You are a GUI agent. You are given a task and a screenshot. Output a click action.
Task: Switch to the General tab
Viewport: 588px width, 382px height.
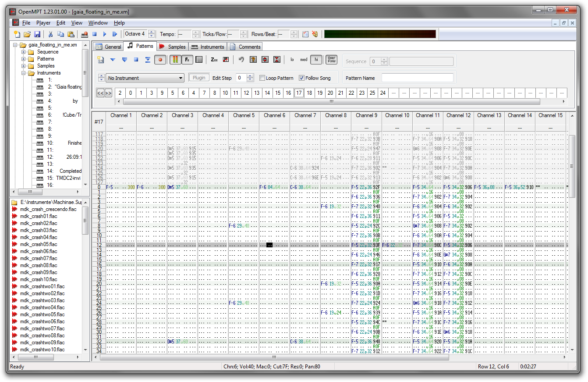pyautogui.click(x=109, y=46)
